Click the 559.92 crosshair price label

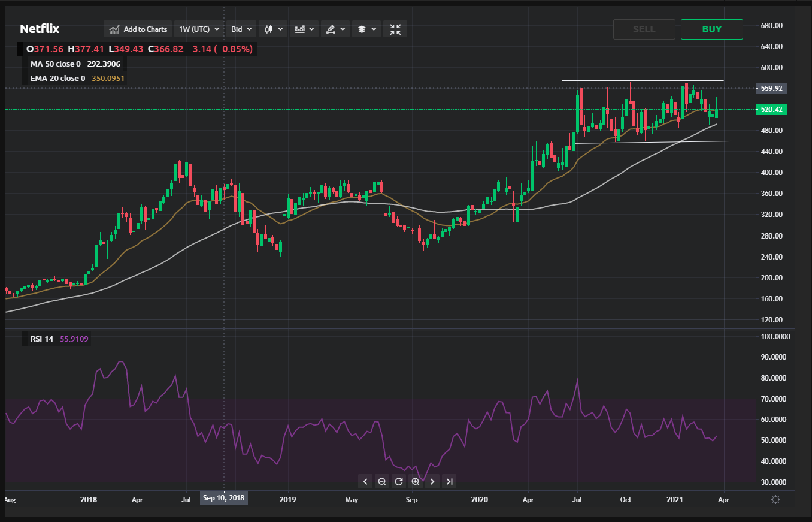(770, 88)
